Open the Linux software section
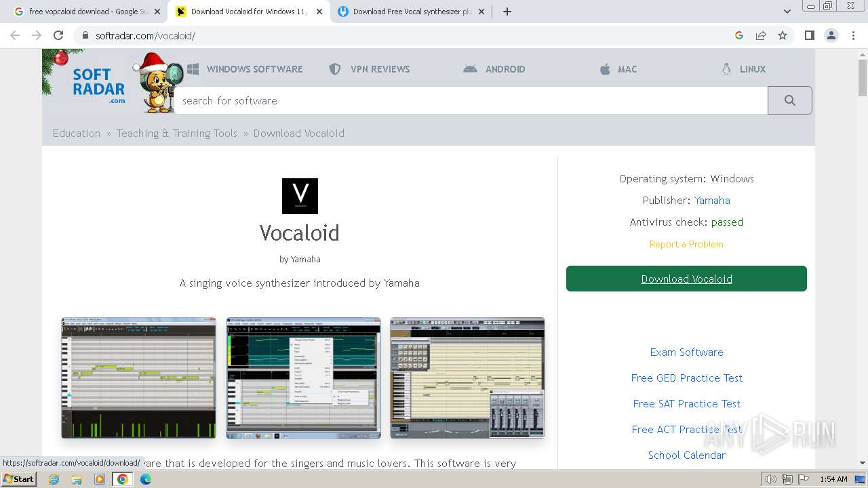This screenshot has width=868, height=488. click(x=744, y=69)
